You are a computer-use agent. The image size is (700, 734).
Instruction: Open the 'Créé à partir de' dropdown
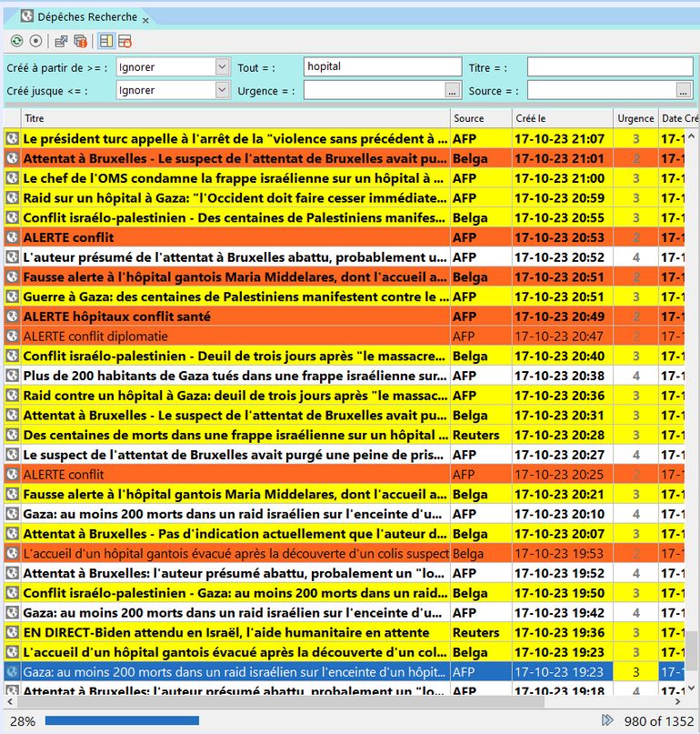pos(222,66)
